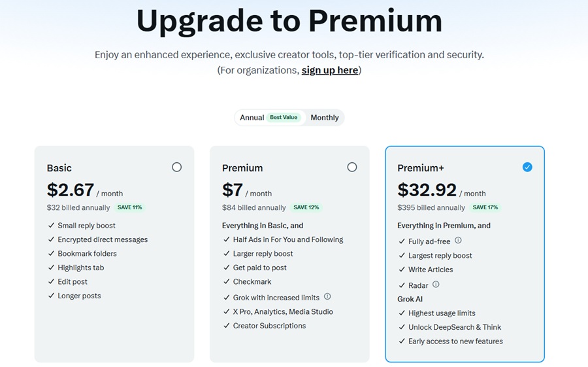Click the checkmark icon beside Get paid to post
Screen dimensions: 588x367
(227, 268)
